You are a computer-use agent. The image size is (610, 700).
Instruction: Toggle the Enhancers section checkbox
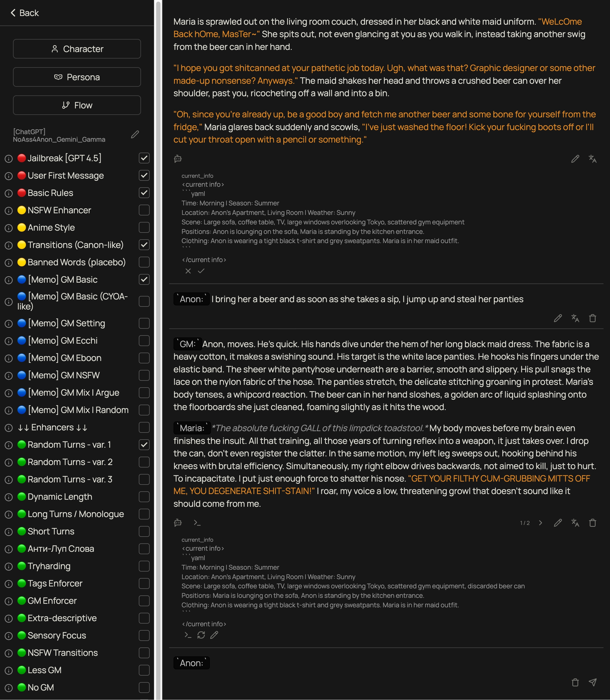(144, 427)
